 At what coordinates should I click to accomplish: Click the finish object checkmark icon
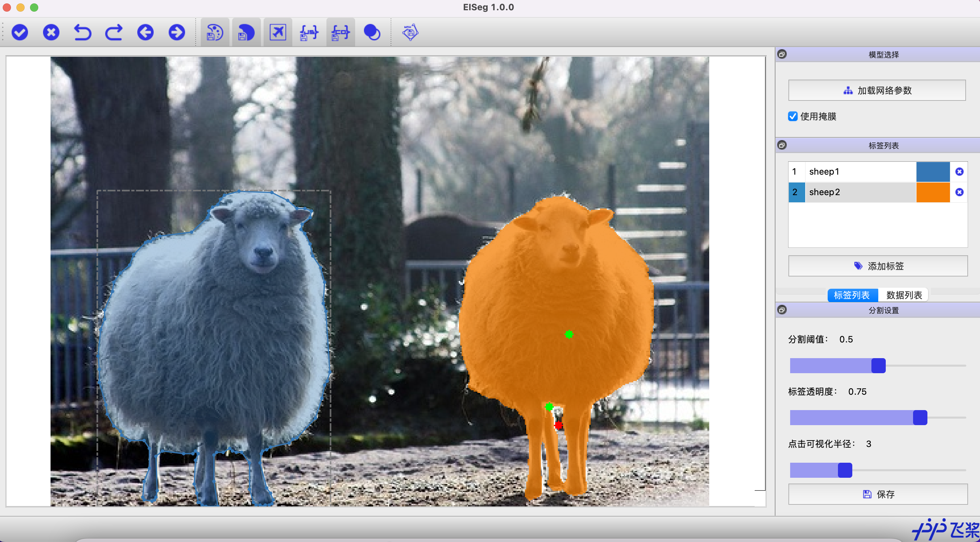pyautogui.click(x=20, y=32)
